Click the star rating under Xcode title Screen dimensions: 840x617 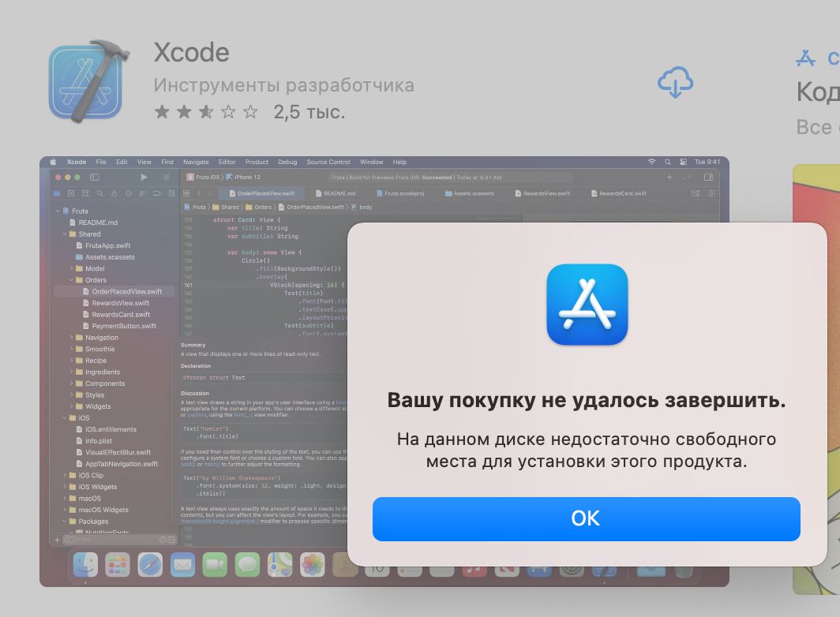(x=206, y=112)
